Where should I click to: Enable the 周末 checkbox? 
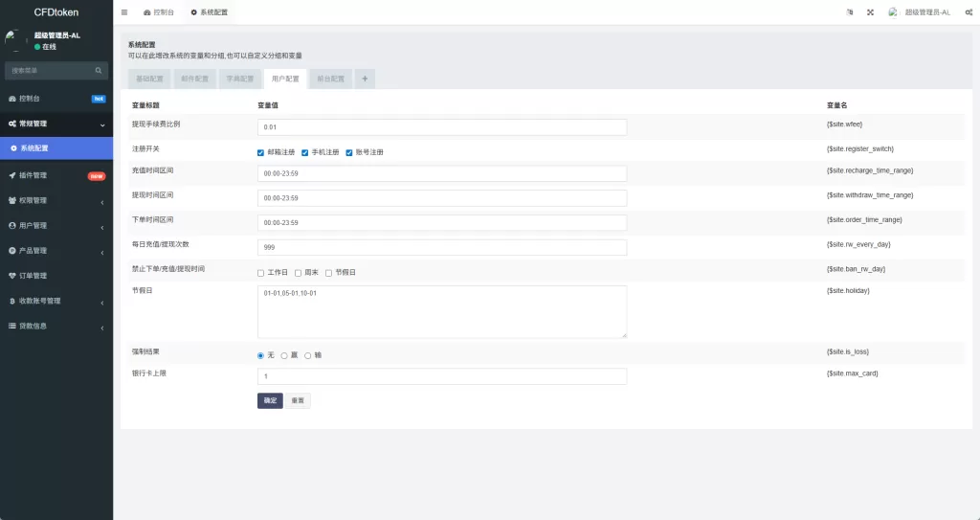point(298,273)
